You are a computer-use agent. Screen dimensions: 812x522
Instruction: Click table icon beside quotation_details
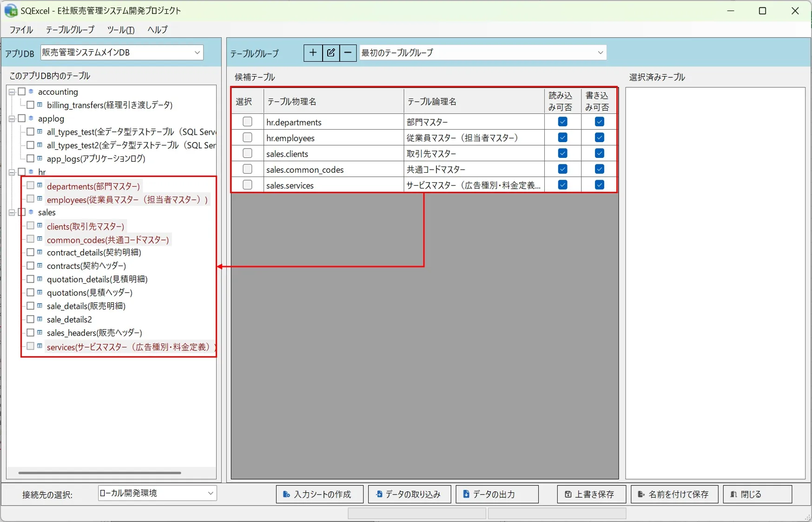pos(40,279)
